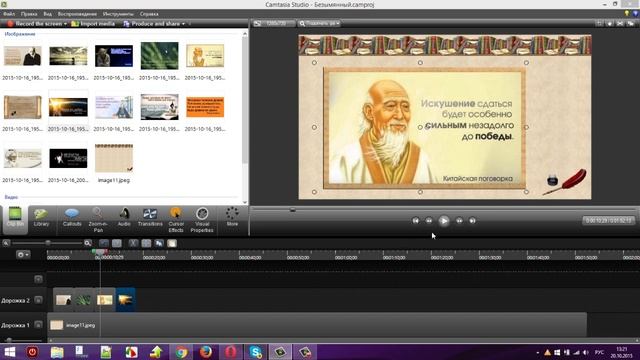Jump to next clip in preview
The width and height of the screenshot is (640, 360).
(x=472, y=221)
